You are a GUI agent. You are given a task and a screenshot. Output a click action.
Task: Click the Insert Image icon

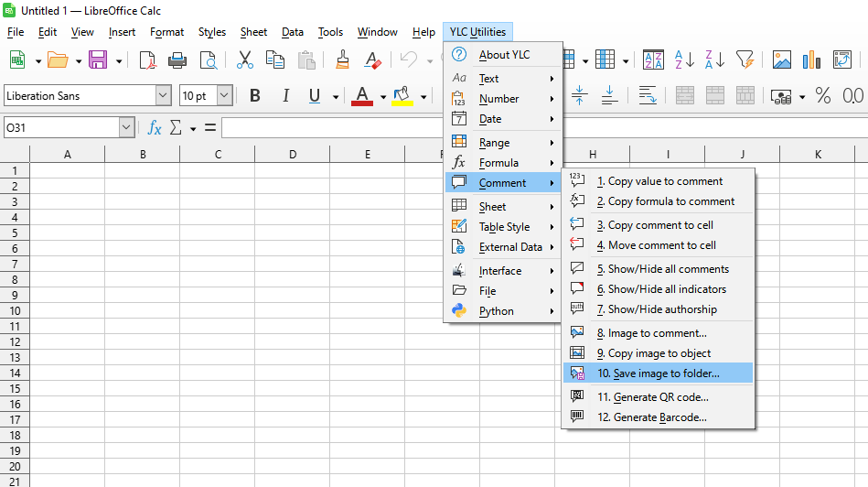coord(781,60)
